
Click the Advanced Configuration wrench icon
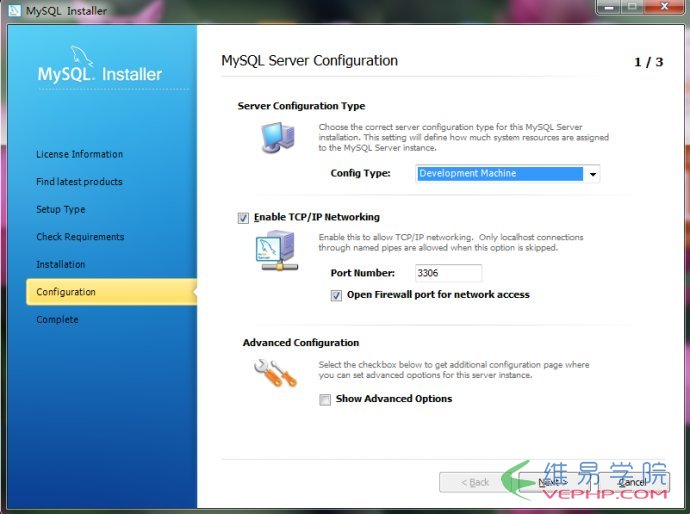[x=275, y=373]
